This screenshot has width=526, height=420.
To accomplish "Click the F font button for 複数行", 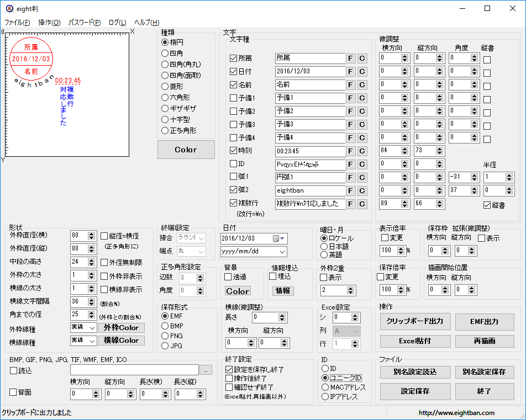I will click(350, 204).
